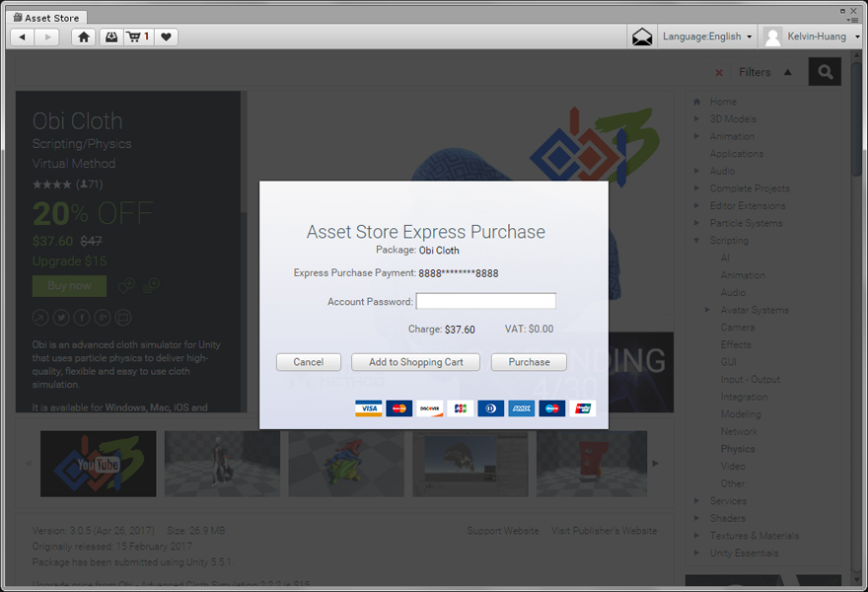Click the comment bubble share icon

(123, 318)
